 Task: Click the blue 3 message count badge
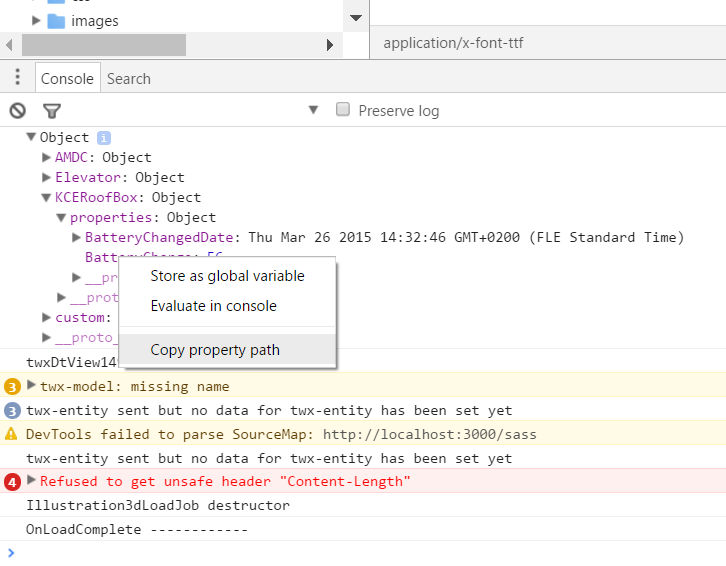[13, 410]
